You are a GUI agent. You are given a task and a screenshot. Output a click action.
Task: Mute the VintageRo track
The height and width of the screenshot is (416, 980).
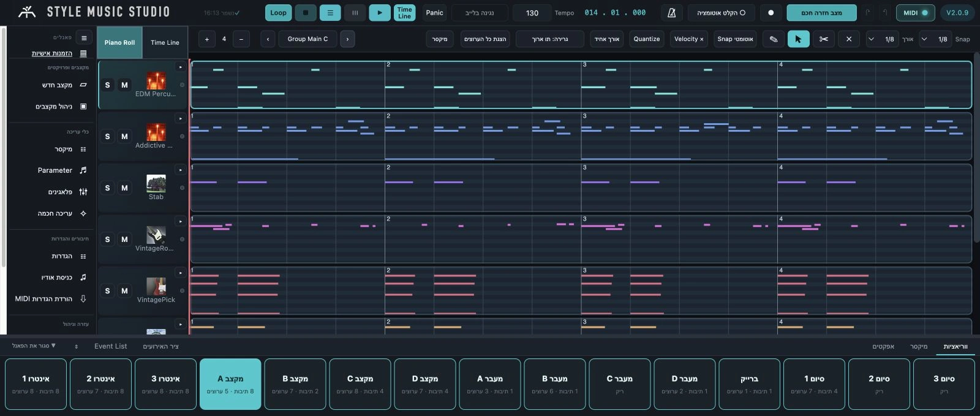pyautogui.click(x=124, y=240)
